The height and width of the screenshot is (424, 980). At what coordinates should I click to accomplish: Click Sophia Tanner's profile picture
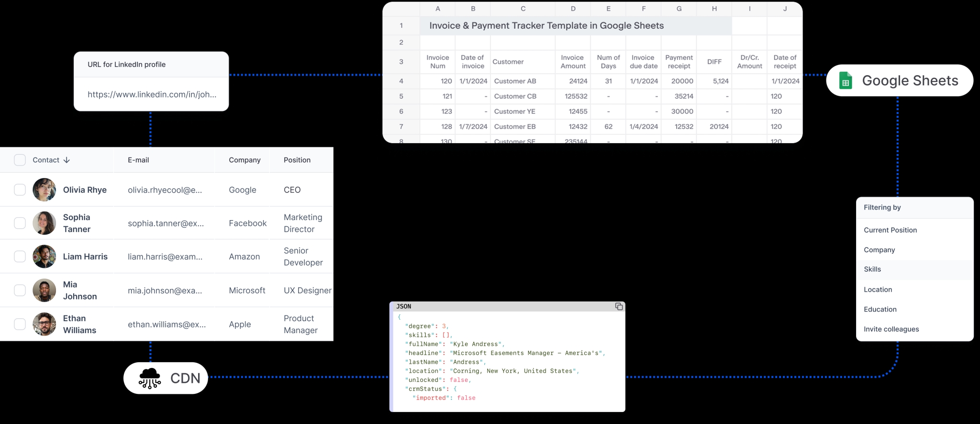[44, 223]
